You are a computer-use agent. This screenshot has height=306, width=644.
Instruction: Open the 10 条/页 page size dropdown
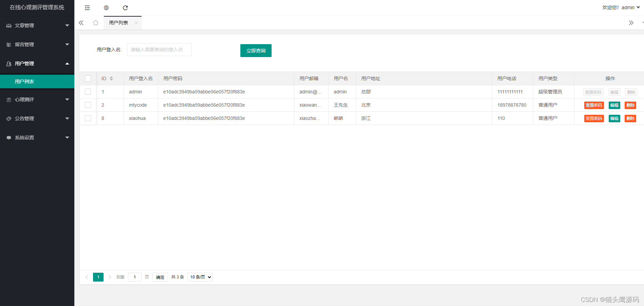[200, 277]
